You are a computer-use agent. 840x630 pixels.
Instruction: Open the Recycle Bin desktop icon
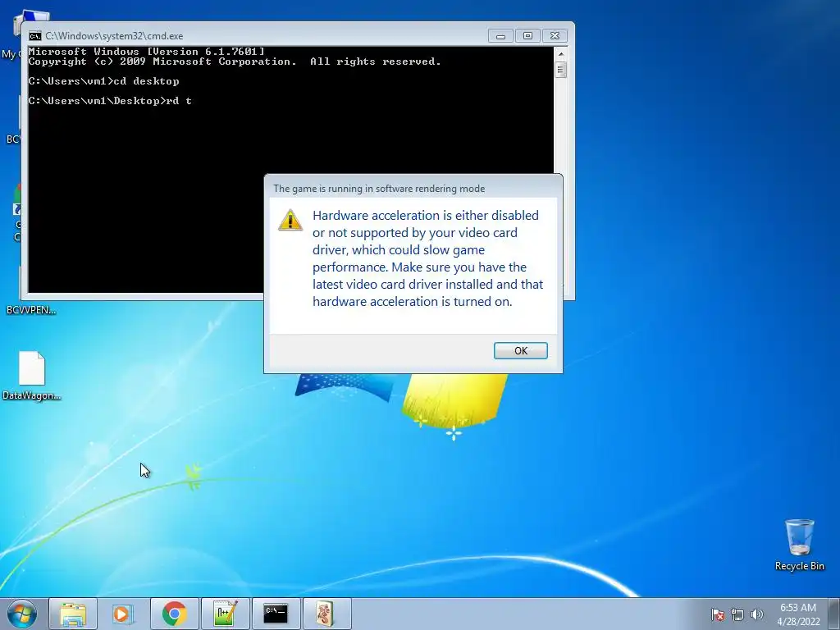(x=799, y=545)
